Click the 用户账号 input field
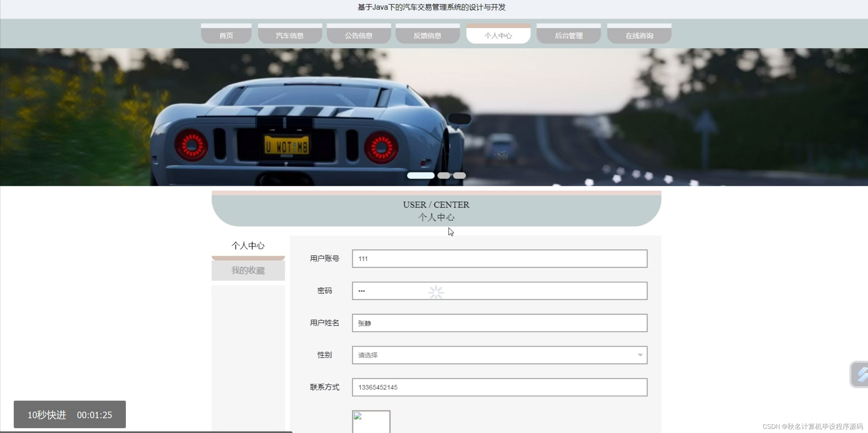This screenshot has height=433, width=868. pyautogui.click(x=499, y=258)
